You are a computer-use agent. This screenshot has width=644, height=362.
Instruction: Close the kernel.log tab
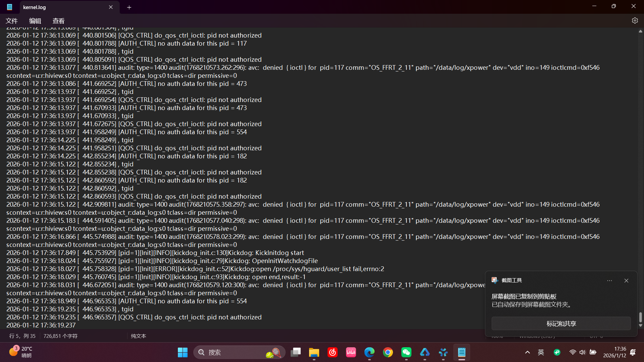pyautogui.click(x=111, y=7)
